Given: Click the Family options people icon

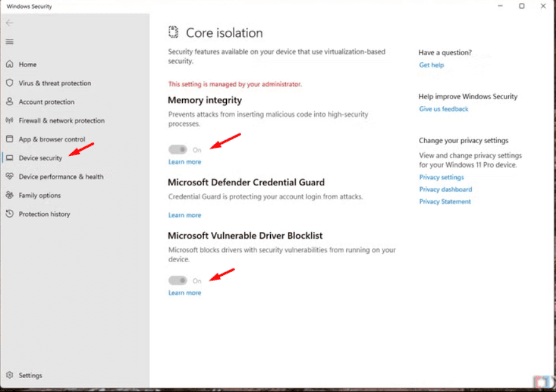Looking at the screenshot, I should [x=9, y=195].
